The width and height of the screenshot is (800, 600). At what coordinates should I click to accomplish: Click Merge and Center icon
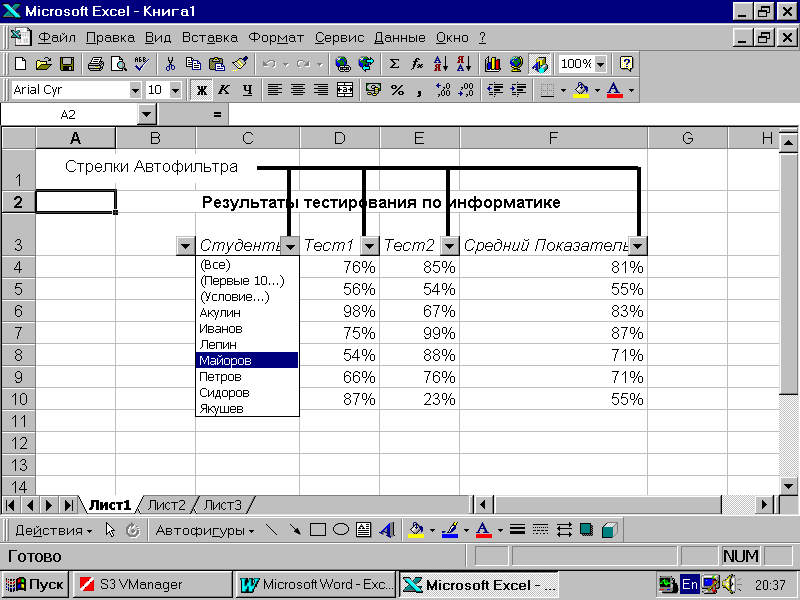(x=345, y=90)
